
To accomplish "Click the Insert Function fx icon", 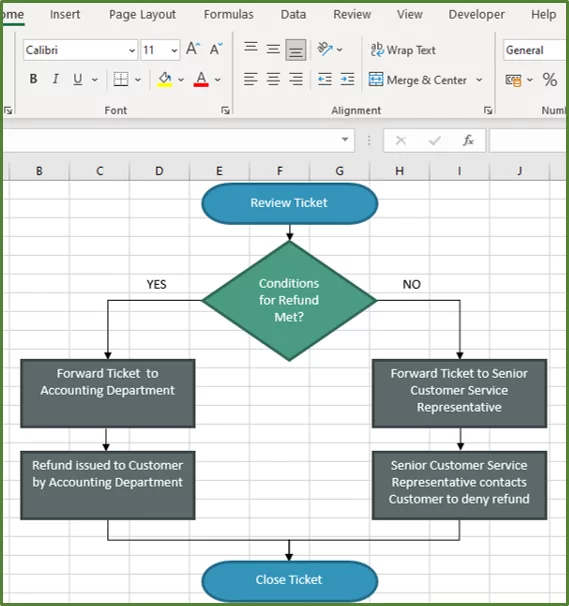I will coord(468,140).
